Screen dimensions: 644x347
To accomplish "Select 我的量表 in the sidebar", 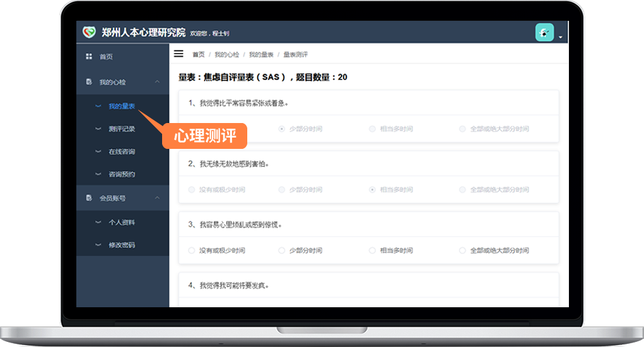I will click(122, 106).
